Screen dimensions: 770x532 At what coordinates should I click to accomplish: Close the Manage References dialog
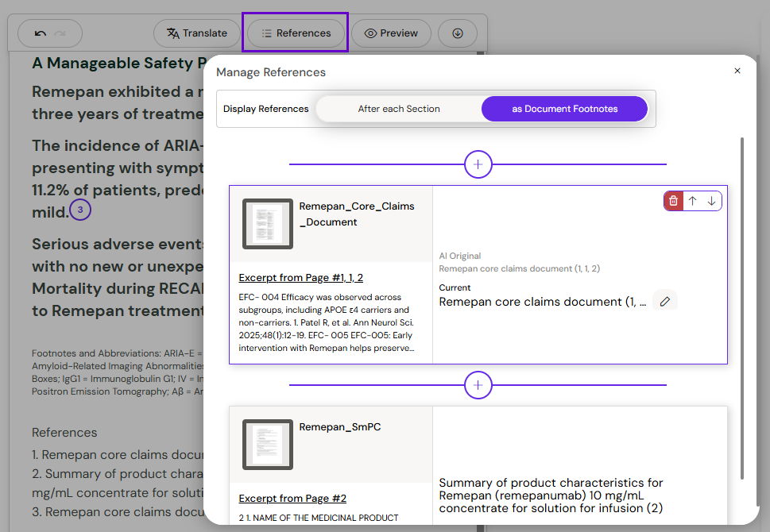tap(737, 71)
